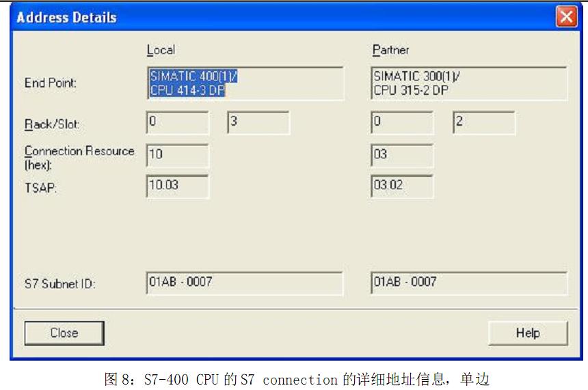Click the Local Slot field showing 3

258,122
